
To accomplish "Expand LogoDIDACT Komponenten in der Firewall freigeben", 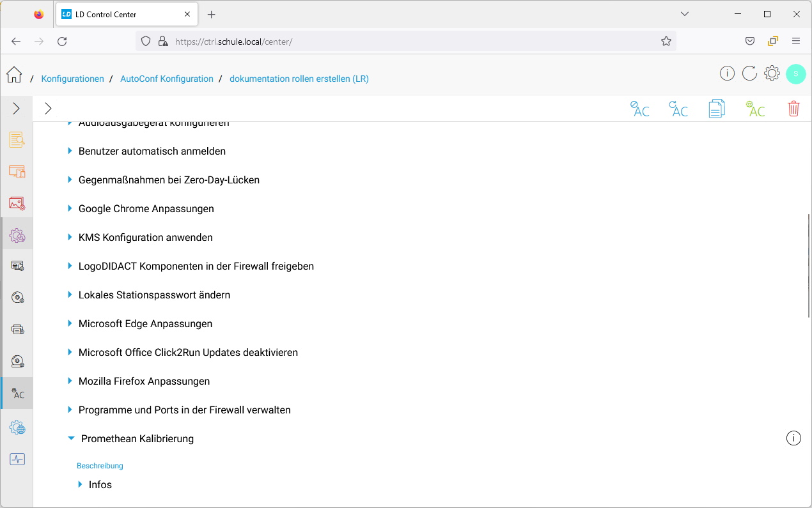I will pos(70,266).
